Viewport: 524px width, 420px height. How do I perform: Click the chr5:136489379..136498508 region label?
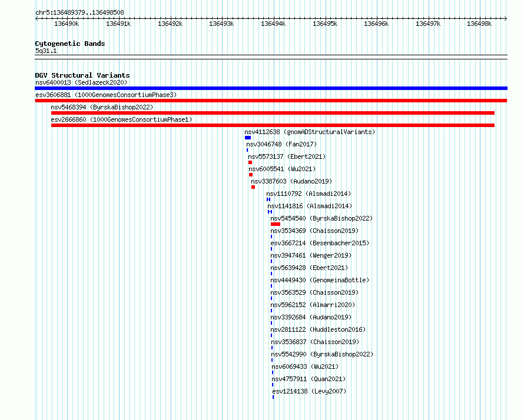[x=79, y=13]
